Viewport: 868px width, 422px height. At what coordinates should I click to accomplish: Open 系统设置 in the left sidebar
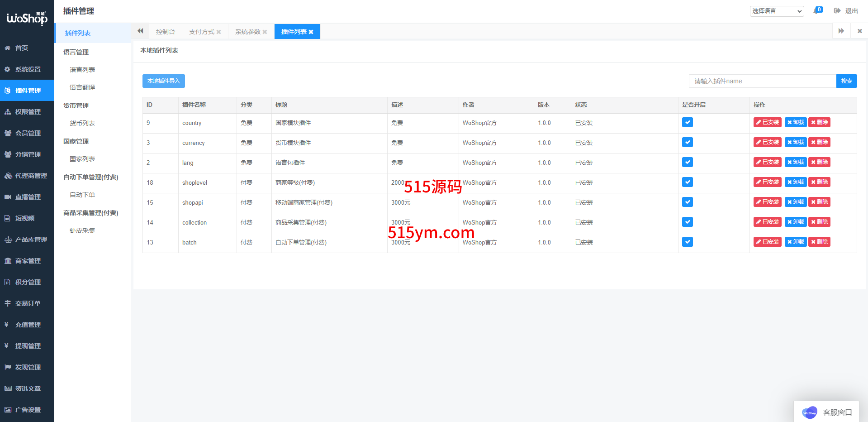(x=28, y=69)
